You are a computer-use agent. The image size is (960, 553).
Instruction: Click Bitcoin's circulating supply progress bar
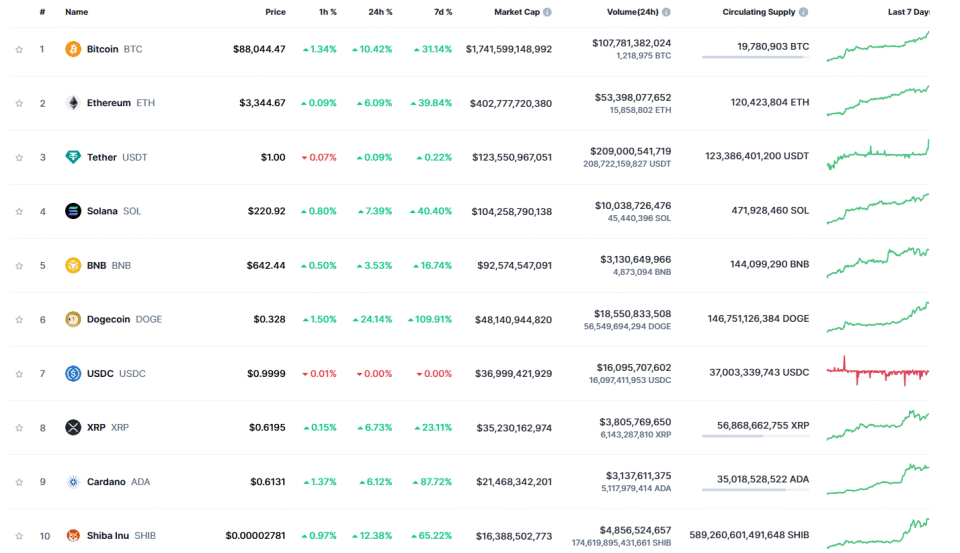pyautogui.click(x=755, y=58)
